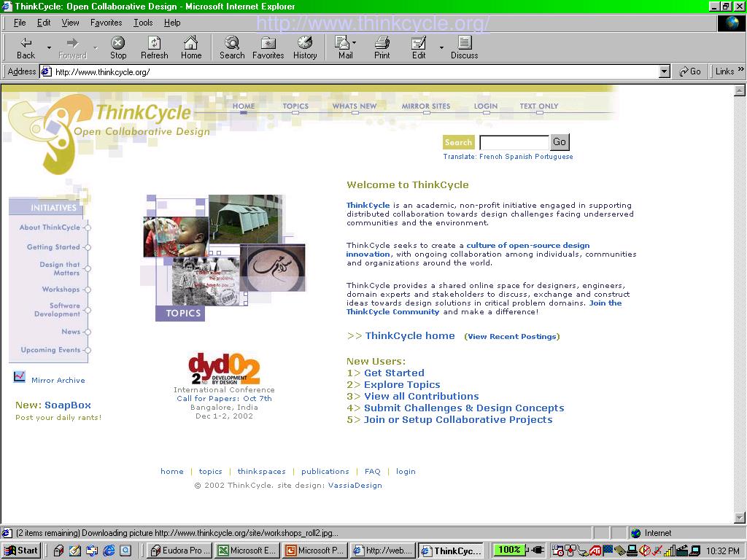
Task: Stop loading with the Stop button
Action: point(118,47)
